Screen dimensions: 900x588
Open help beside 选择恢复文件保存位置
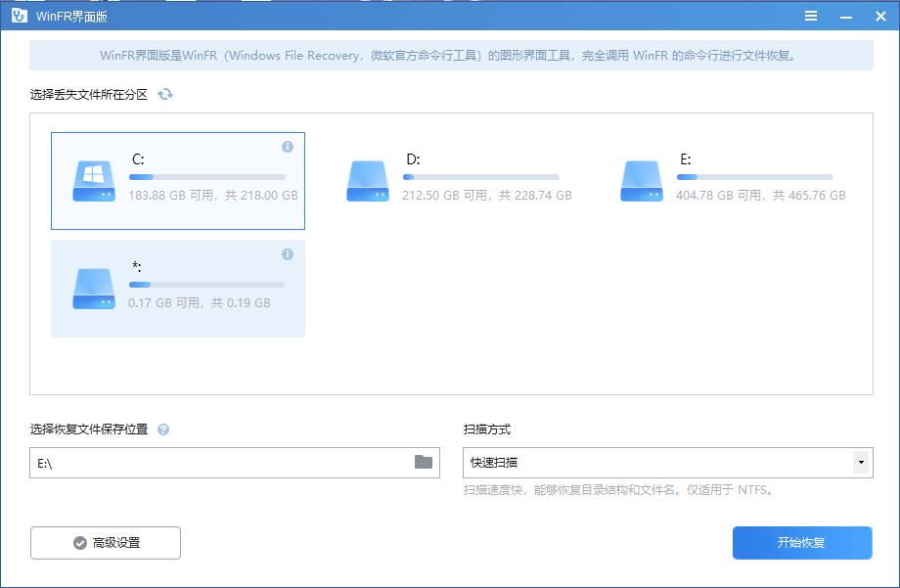164,429
